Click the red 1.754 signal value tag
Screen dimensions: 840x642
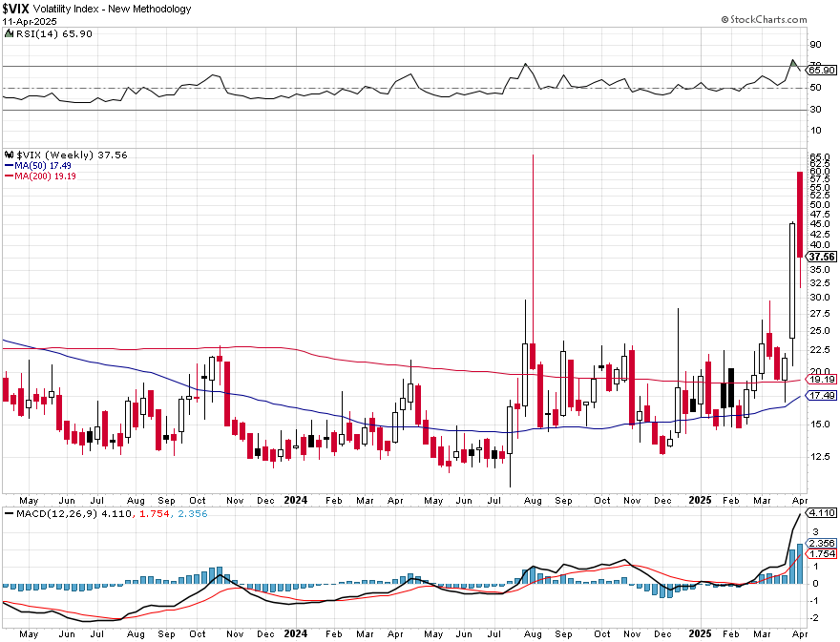822,553
